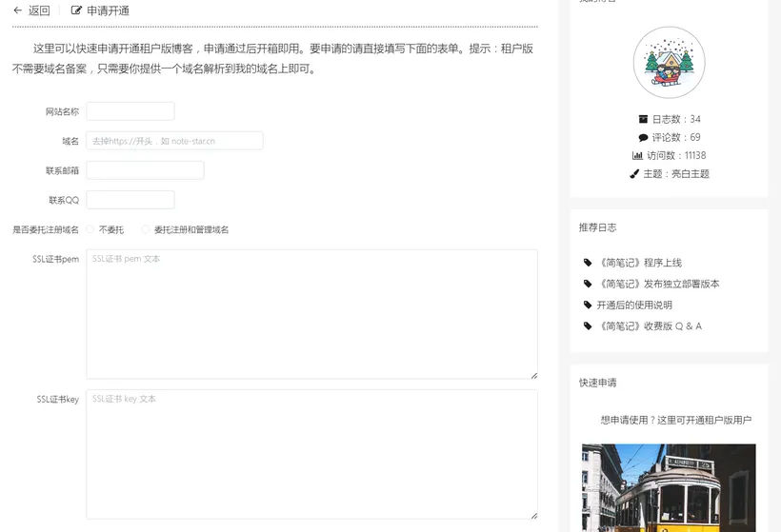Screen dimensions: 781x532
Task: Open 《简笔记》发布独立部署版本 post
Action: (658, 285)
